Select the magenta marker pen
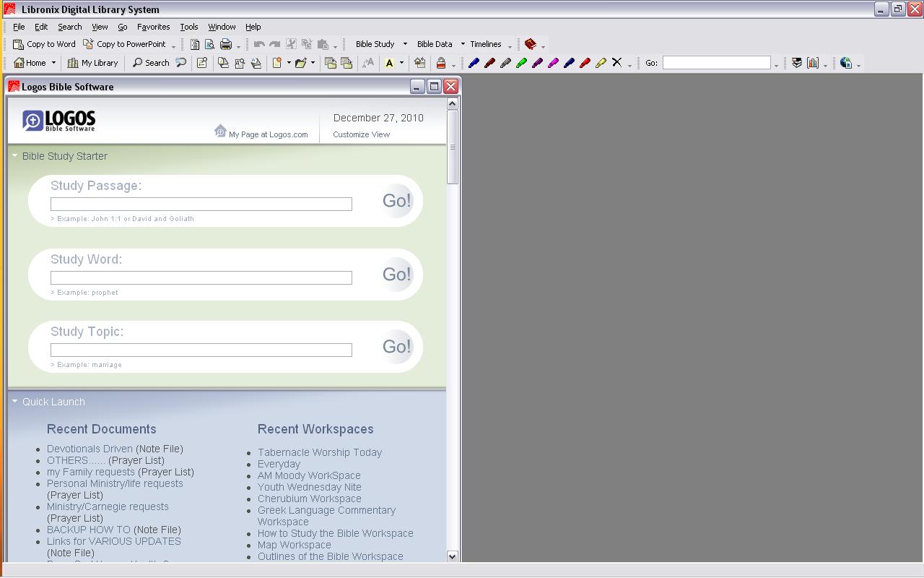Viewport: 924px width, 578px height. [x=553, y=63]
